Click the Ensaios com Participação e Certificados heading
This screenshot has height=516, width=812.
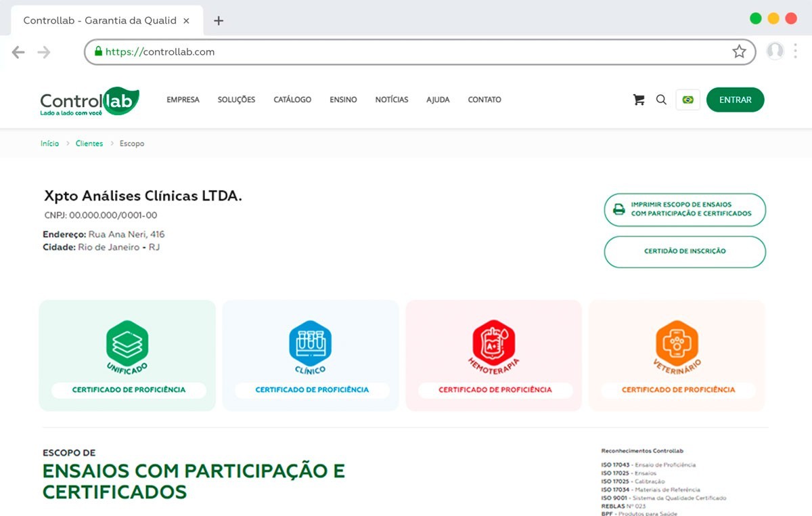[x=194, y=481]
